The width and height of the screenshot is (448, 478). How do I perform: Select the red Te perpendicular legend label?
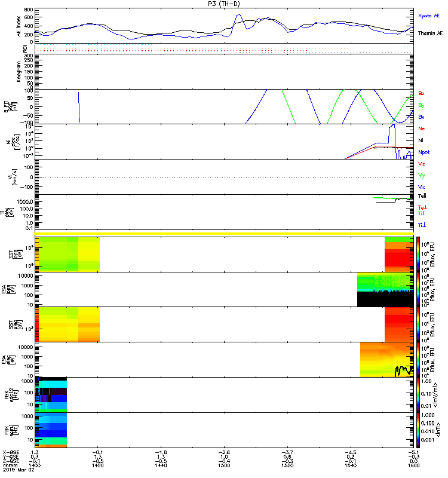[x=422, y=207]
